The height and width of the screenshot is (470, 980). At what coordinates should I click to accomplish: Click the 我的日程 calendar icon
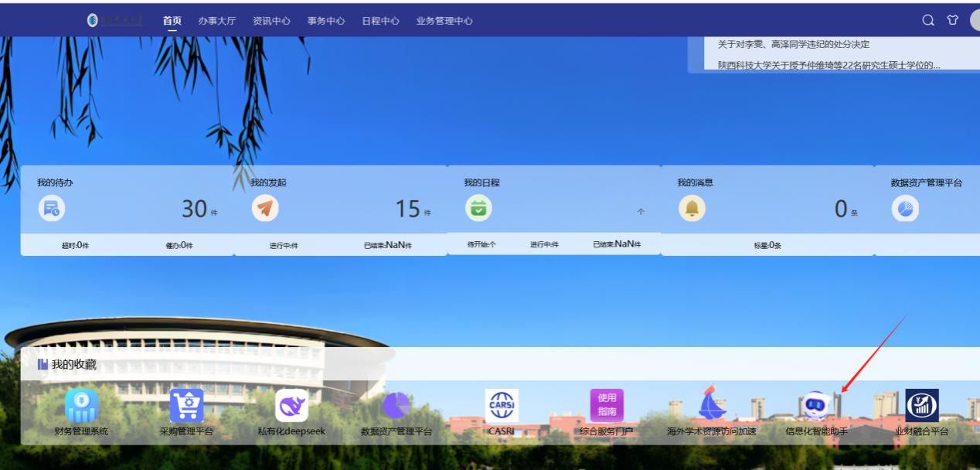(x=478, y=209)
